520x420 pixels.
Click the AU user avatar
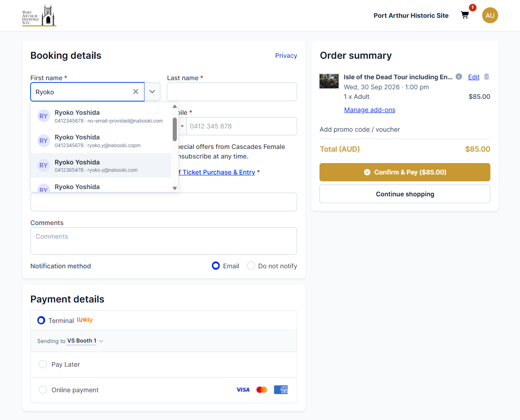point(490,15)
